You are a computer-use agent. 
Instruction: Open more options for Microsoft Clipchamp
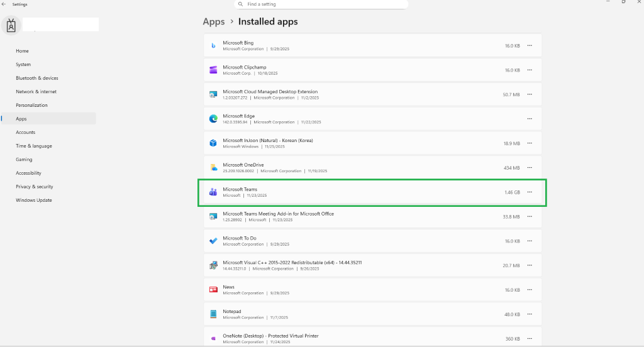[x=530, y=70]
